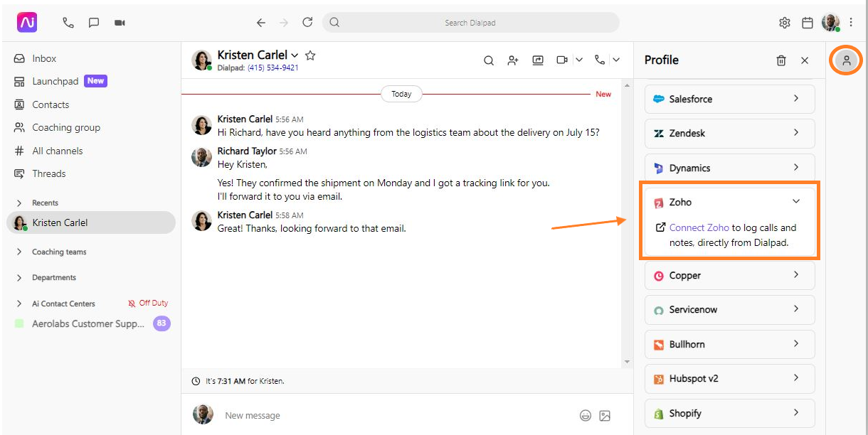Close the Profile panel
Viewport: 868px width, 435px height.
805,60
